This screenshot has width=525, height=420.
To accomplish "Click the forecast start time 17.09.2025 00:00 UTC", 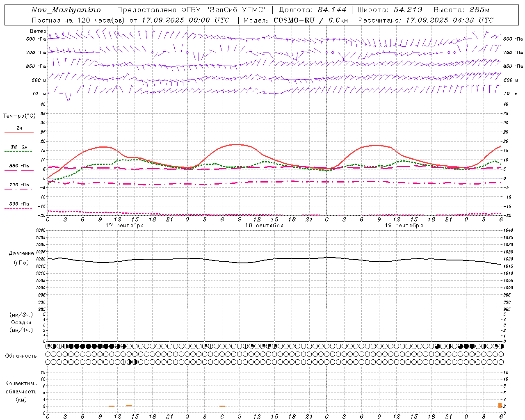I will (186, 20).
